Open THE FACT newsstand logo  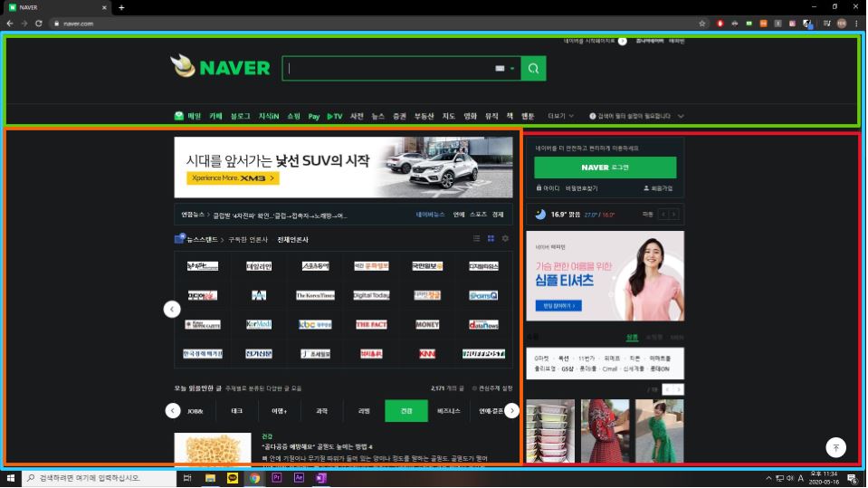pyautogui.click(x=371, y=325)
